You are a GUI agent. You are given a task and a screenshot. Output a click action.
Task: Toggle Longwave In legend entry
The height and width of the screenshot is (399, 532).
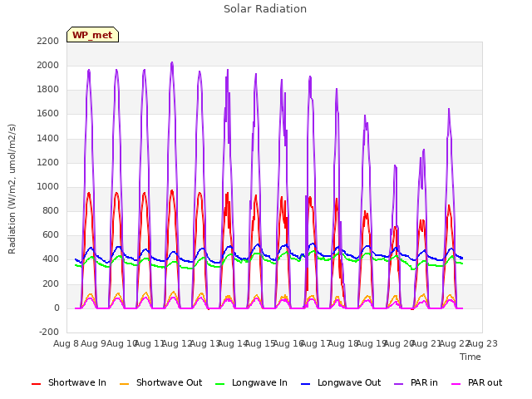[251, 382]
